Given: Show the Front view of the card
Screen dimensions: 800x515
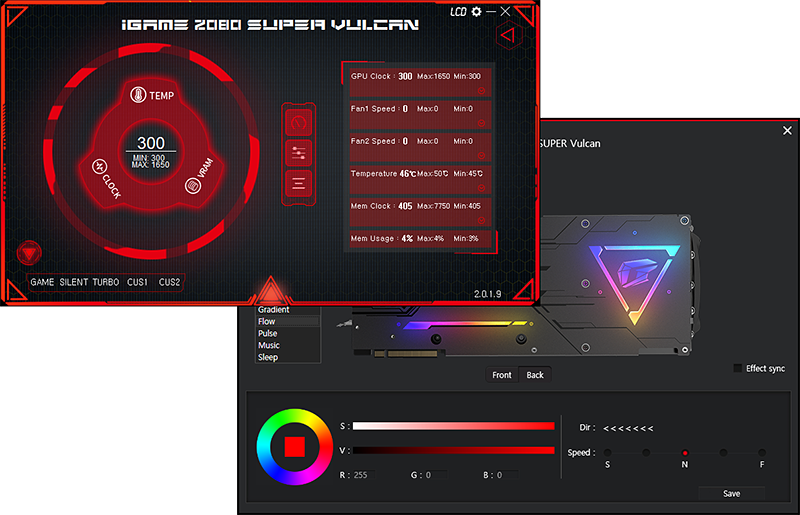Looking at the screenshot, I should [x=502, y=375].
